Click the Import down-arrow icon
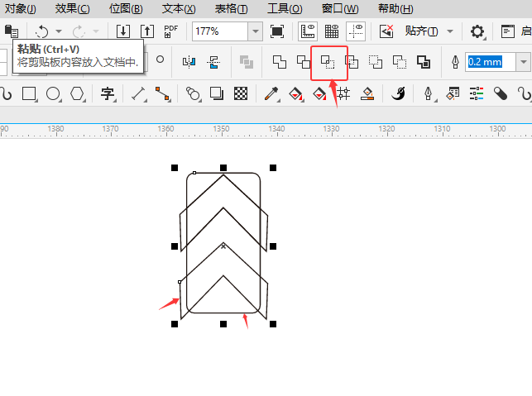Image resolution: width=532 pixels, height=396 pixels. [123, 31]
